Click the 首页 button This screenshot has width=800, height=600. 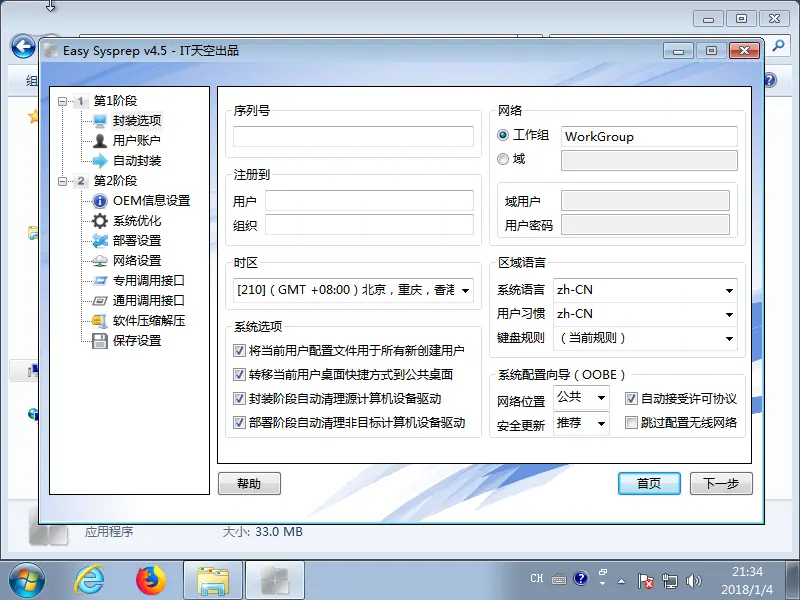pos(649,483)
